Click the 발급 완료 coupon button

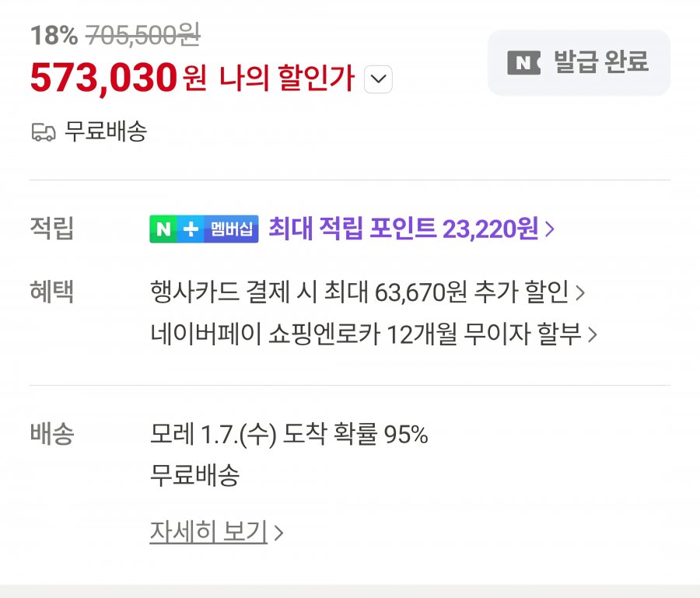pos(579,63)
